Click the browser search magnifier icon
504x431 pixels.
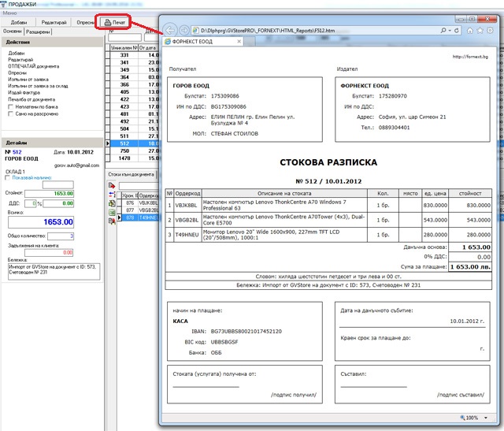click(x=443, y=30)
